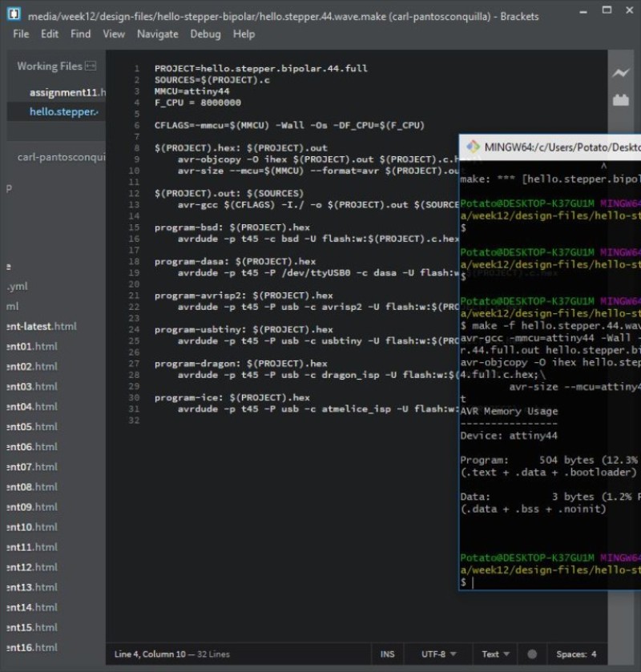Click line number 32 in the gutter
641x672 pixels.
(134, 421)
